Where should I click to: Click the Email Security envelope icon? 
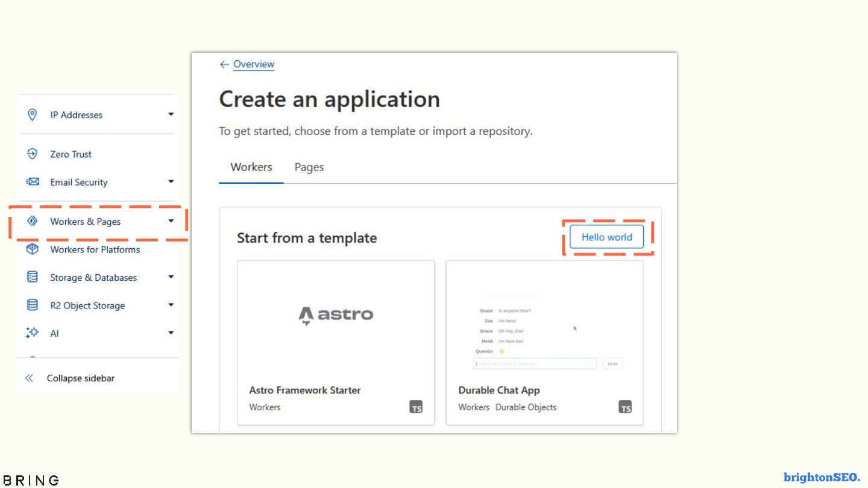33,181
